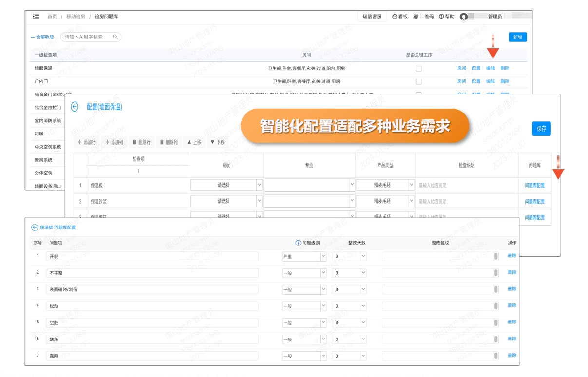
Task: Click the administrator avatar icon
Action: 464,17
